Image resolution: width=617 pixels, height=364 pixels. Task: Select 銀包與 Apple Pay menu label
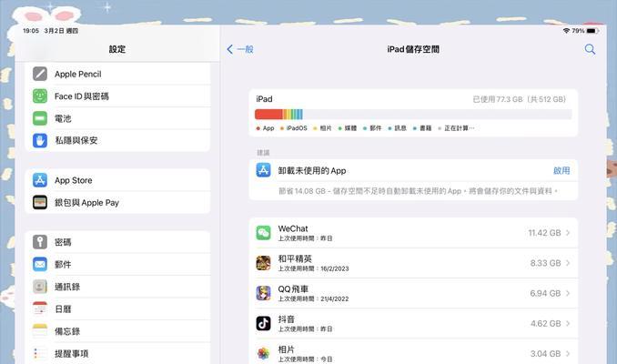click(x=86, y=203)
